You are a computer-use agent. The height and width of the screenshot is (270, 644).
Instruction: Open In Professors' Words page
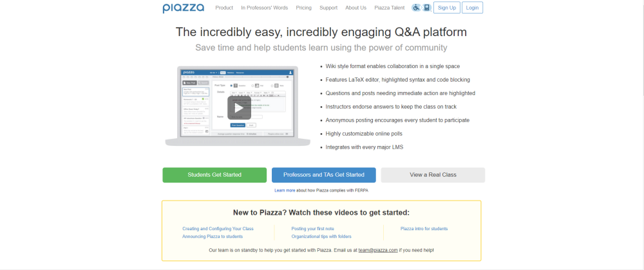point(265,8)
